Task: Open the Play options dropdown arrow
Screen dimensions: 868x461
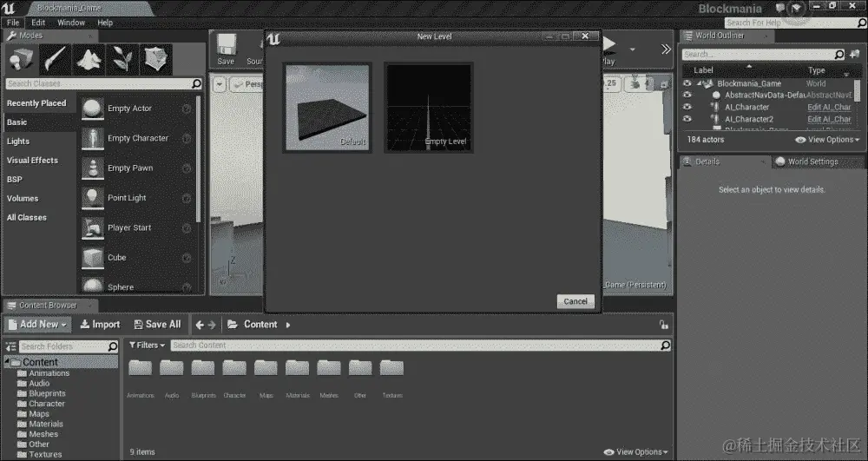Action: tap(632, 49)
